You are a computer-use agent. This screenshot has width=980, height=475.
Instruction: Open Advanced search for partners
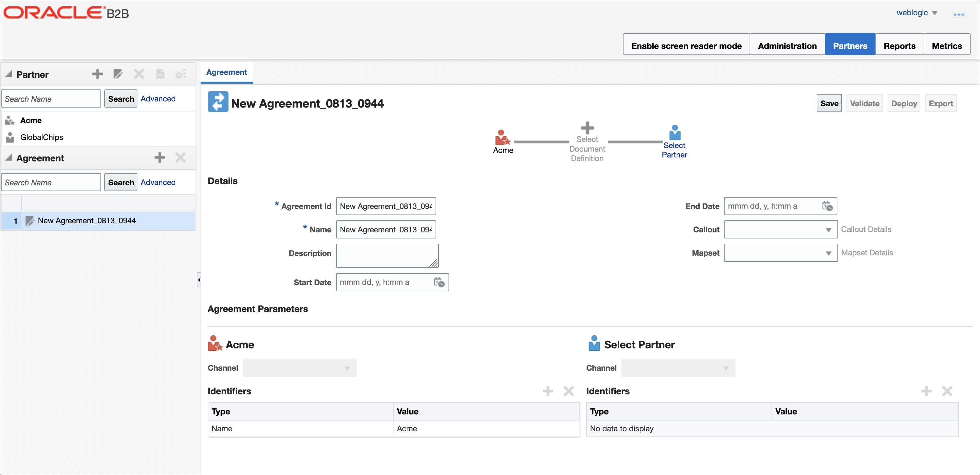click(158, 99)
